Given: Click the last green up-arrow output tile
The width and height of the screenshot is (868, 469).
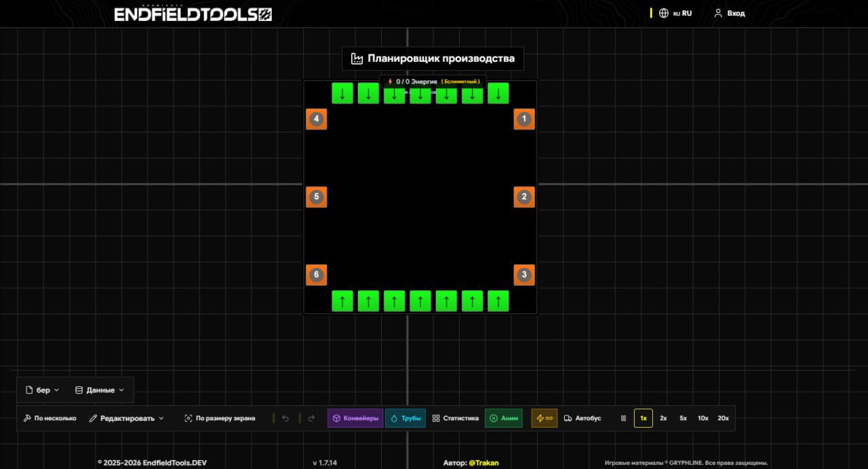Looking at the screenshot, I should (498, 301).
